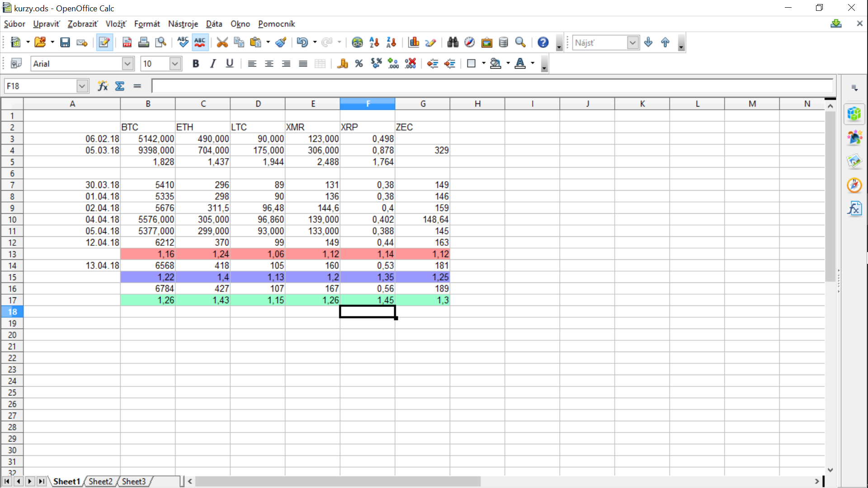The width and height of the screenshot is (868, 488).
Task: Apply percent number format
Action: point(359,64)
